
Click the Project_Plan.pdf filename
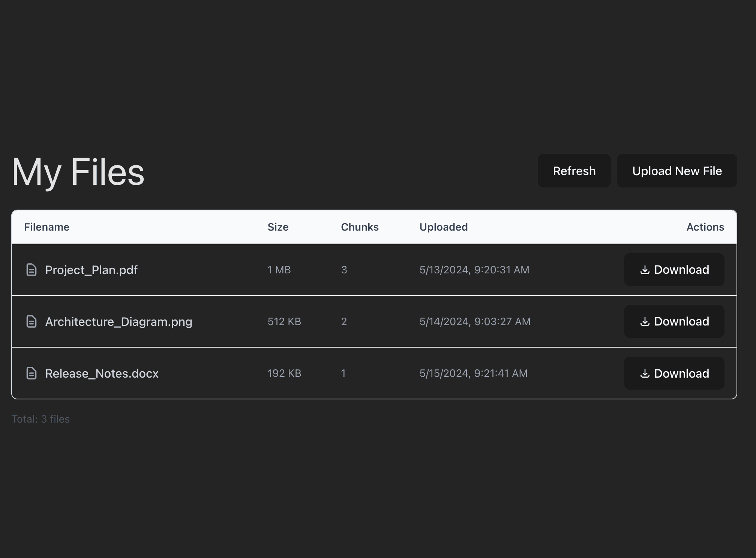[91, 270]
